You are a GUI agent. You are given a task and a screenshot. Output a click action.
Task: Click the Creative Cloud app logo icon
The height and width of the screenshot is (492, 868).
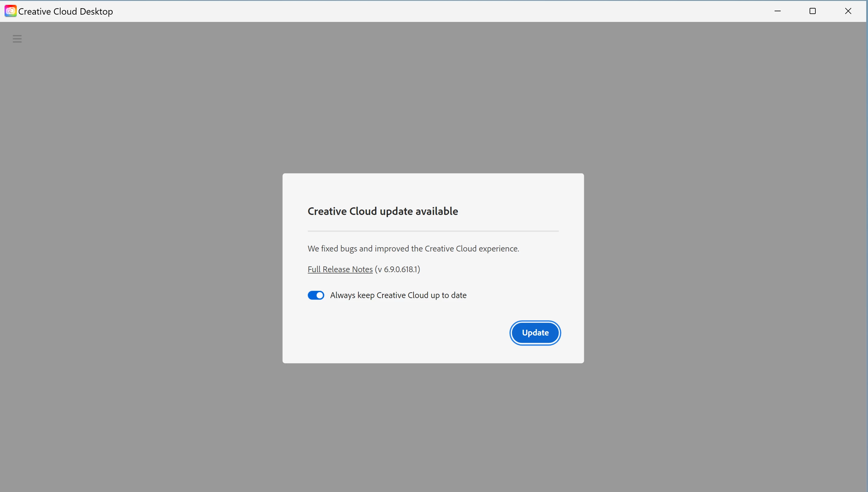pyautogui.click(x=10, y=11)
